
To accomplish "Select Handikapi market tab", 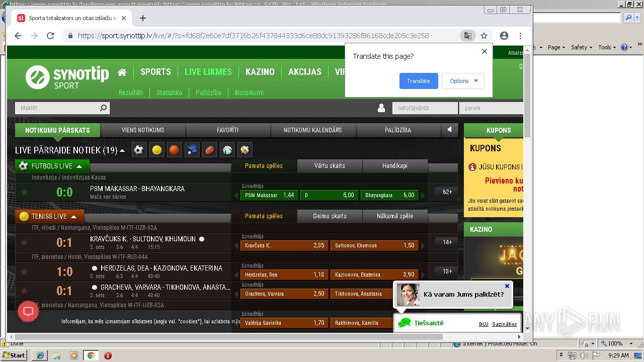I will (395, 166).
